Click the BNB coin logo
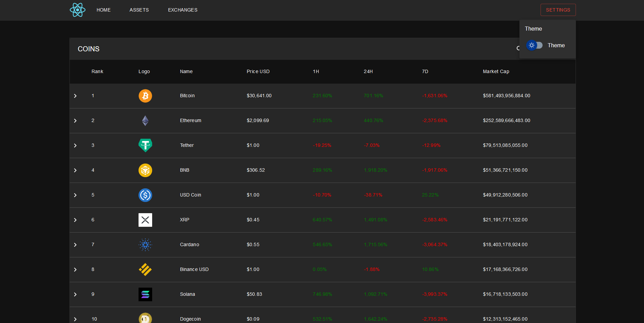 145,170
